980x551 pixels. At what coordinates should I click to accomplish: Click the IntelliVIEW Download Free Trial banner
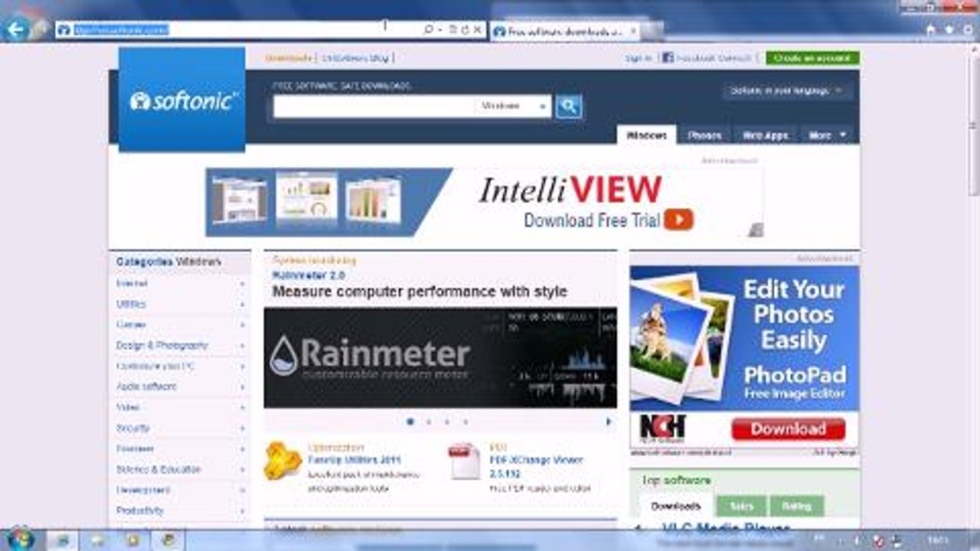[x=484, y=202]
